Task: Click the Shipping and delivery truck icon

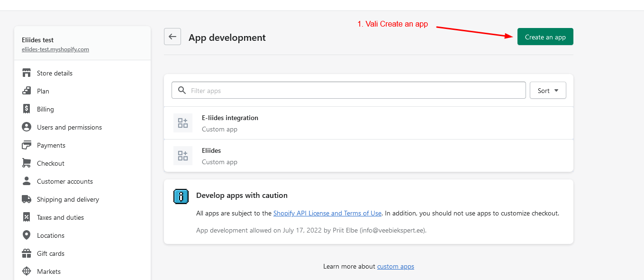Action: click(x=27, y=199)
